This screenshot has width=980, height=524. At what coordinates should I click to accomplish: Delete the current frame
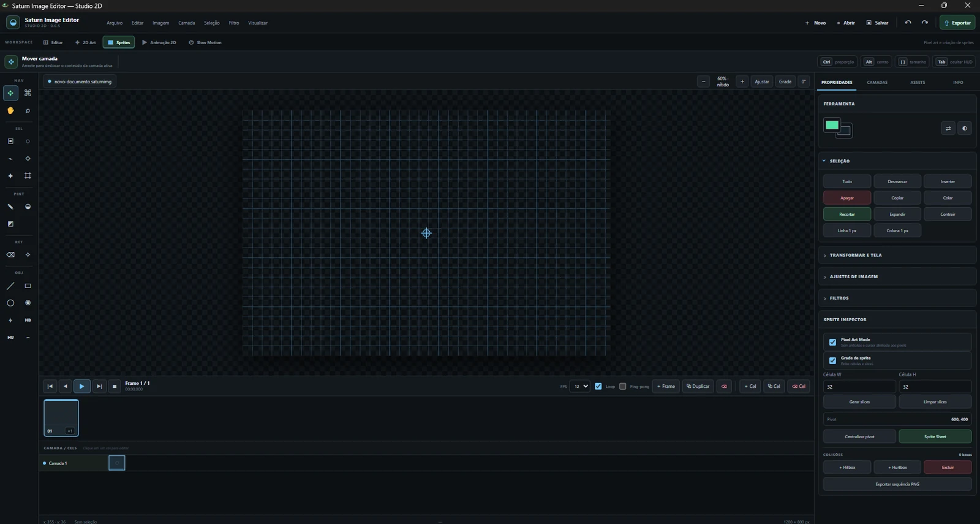pyautogui.click(x=724, y=387)
